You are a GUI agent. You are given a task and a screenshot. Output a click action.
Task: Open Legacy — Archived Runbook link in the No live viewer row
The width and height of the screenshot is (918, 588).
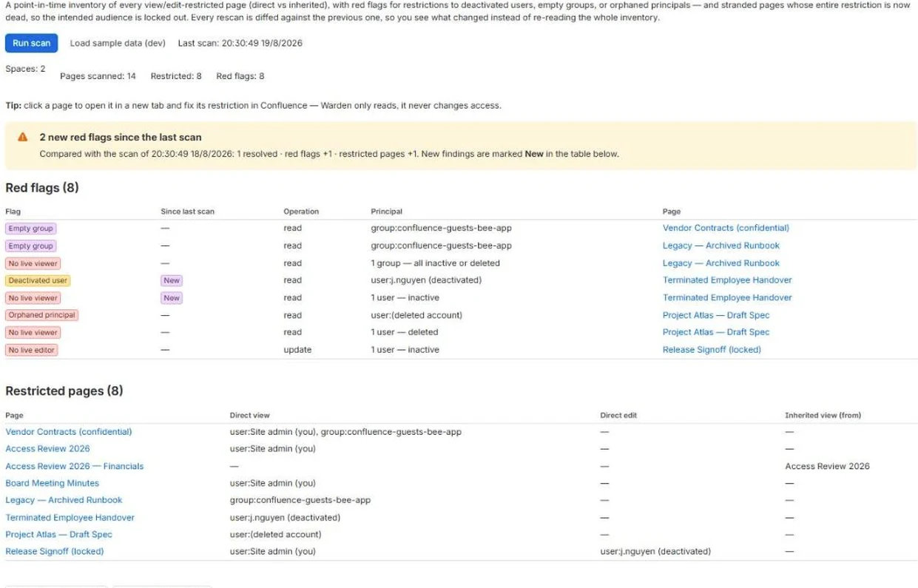click(721, 263)
